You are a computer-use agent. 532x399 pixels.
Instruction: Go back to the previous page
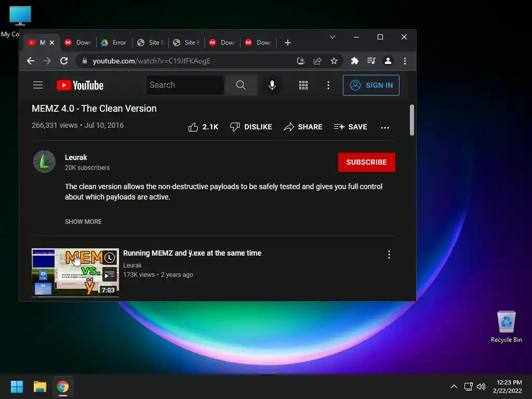click(31, 61)
